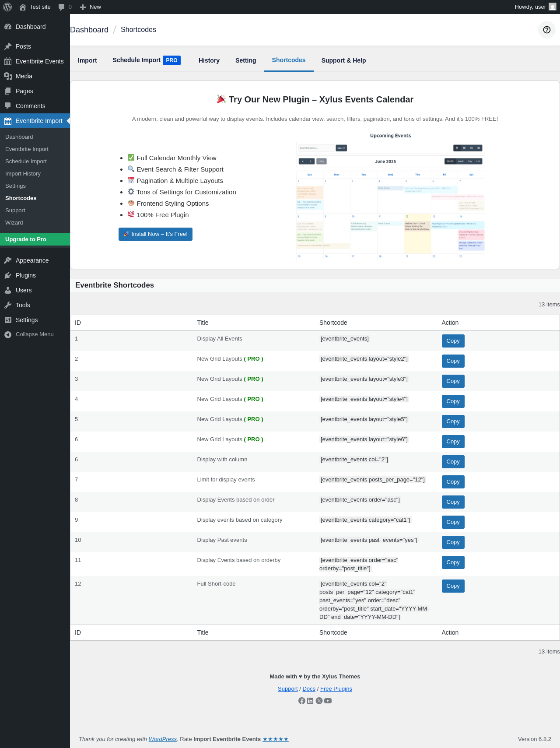
Task: Switch to the History tab
Action: (209, 60)
